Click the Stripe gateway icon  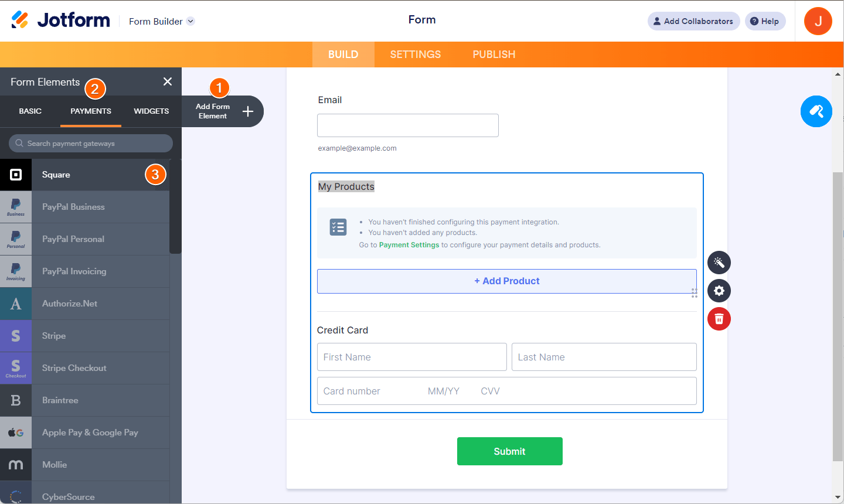[x=16, y=336]
